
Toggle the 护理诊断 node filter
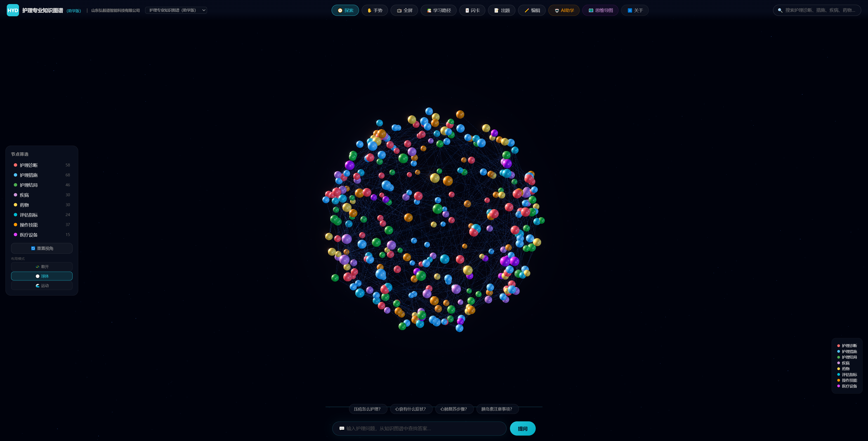41,165
